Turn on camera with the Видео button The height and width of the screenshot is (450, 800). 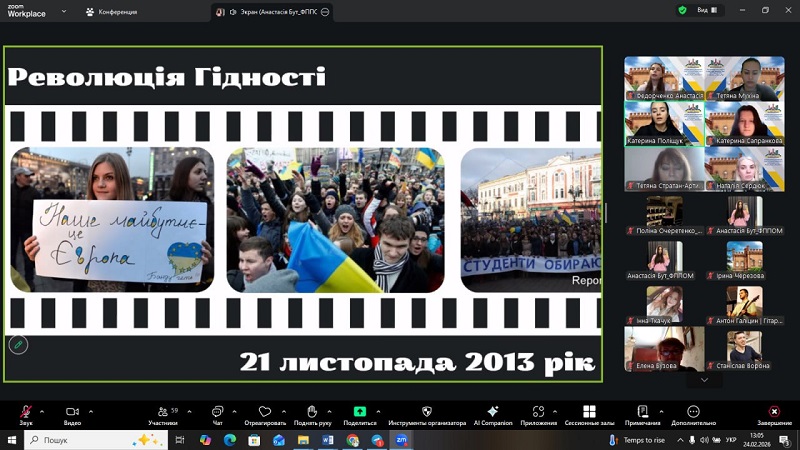pos(72,412)
